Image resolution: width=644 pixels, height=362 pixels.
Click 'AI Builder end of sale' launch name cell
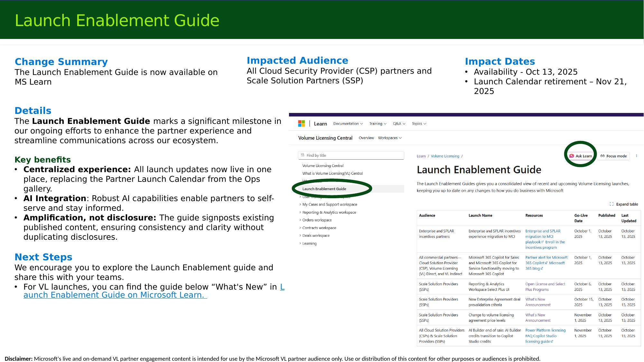pyautogui.click(x=495, y=336)
